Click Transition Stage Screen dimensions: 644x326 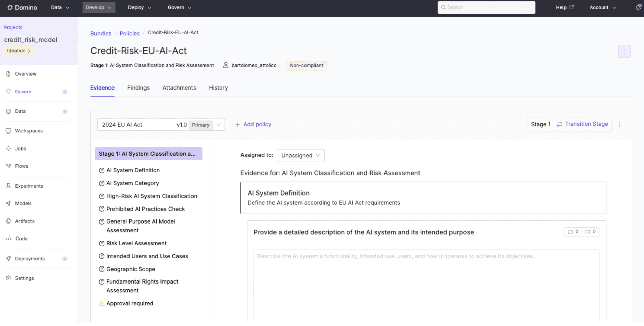pos(582,124)
